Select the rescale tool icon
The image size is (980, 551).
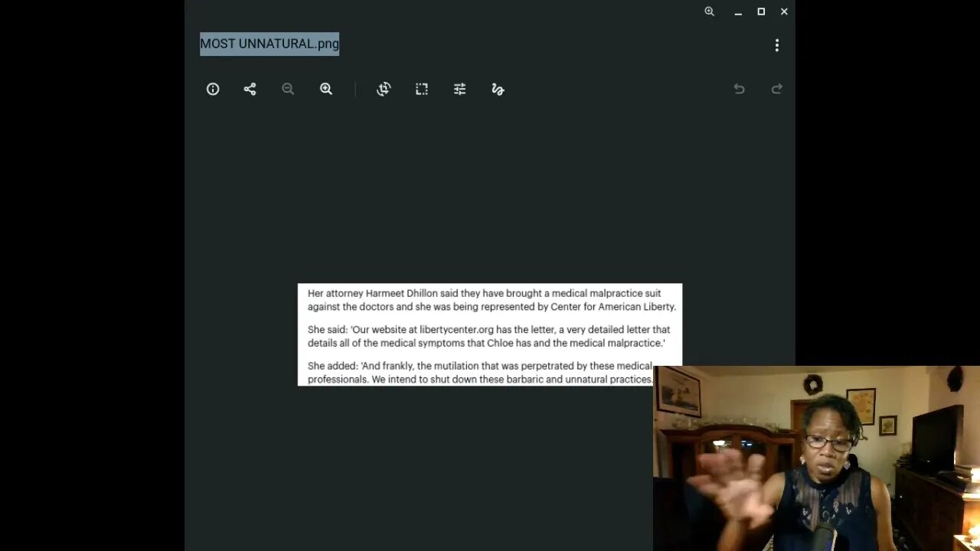[422, 90]
